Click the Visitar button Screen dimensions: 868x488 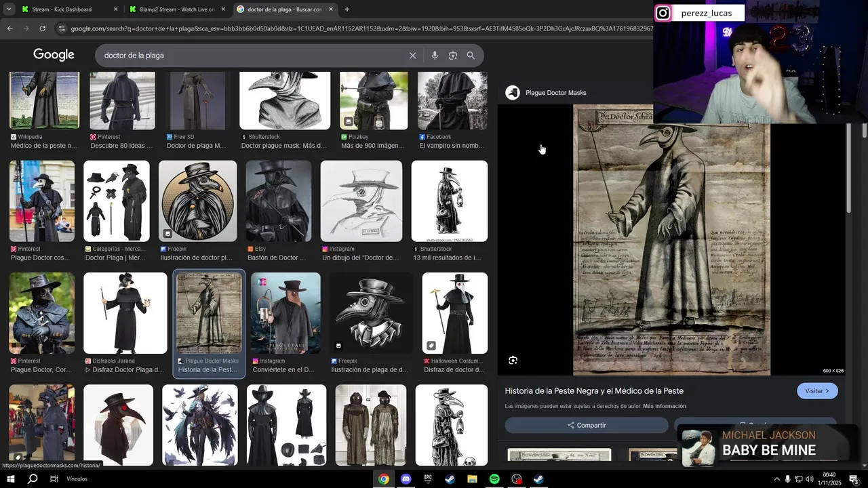[817, 391]
